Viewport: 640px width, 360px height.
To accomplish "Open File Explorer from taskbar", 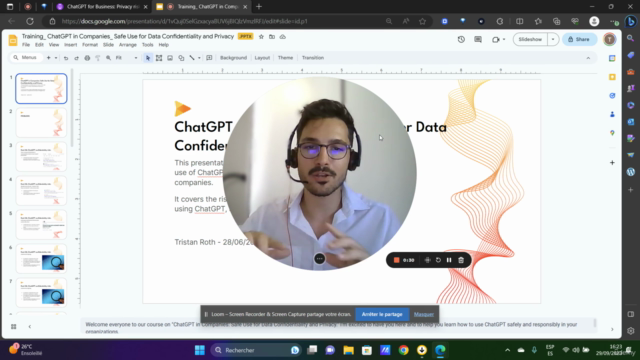I will pos(348,350).
